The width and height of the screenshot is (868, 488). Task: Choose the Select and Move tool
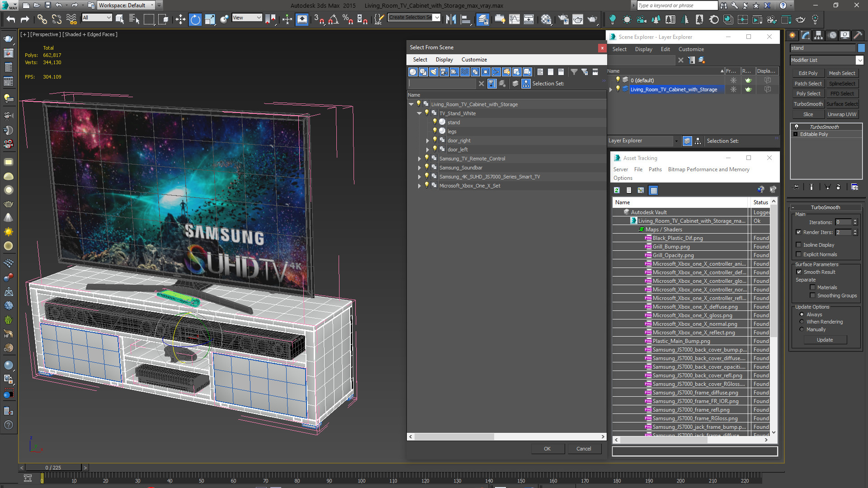click(x=180, y=19)
